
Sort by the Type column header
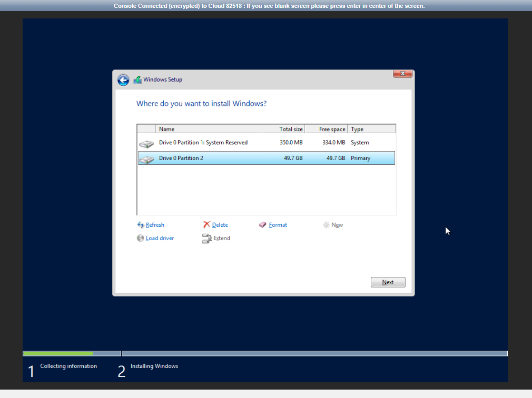[x=371, y=129]
